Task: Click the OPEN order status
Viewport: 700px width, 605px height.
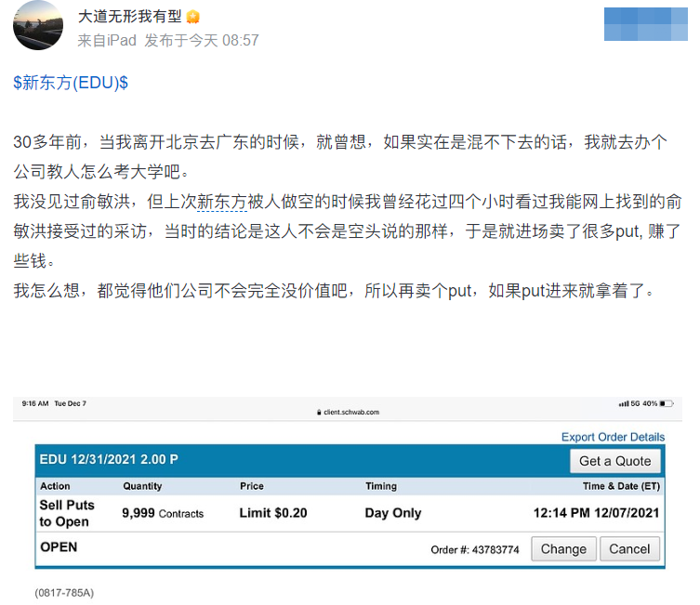Action: pos(59,547)
